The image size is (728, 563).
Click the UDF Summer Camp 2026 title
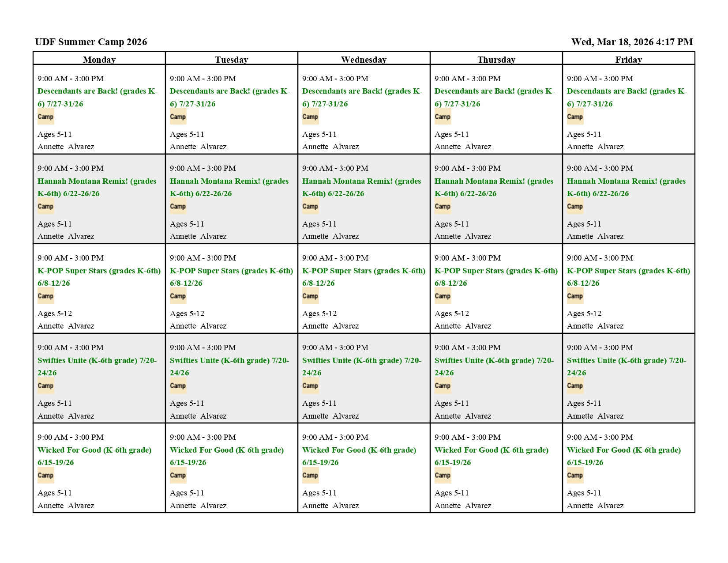(x=91, y=42)
